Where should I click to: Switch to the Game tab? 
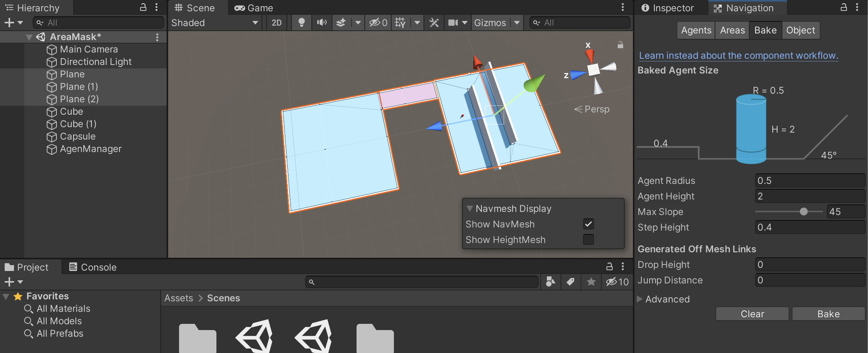coord(254,8)
